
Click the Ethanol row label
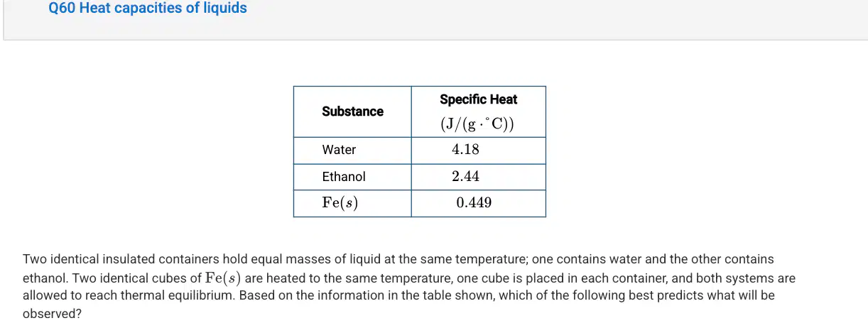(344, 176)
